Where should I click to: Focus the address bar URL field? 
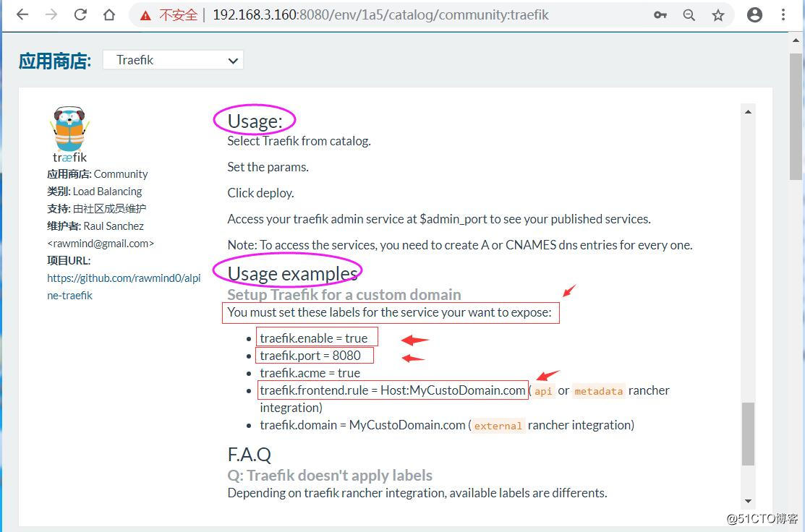coord(380,15)
